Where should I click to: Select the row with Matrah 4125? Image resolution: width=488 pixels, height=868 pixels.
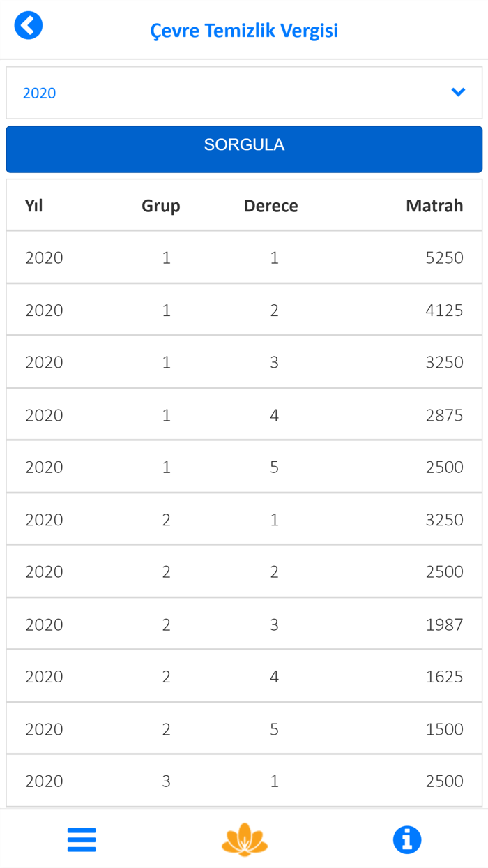point(244,310)
